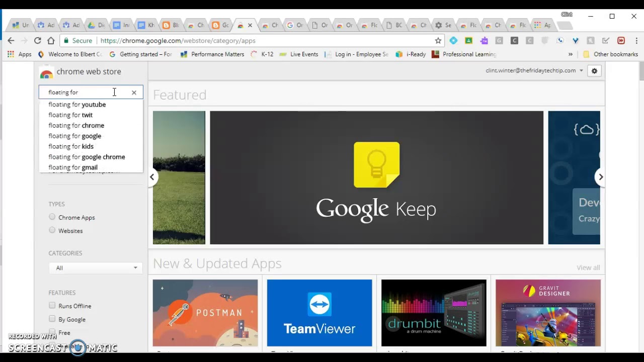Expand the account email dropdown
The image size is (644, 362).
pos(581,71)
